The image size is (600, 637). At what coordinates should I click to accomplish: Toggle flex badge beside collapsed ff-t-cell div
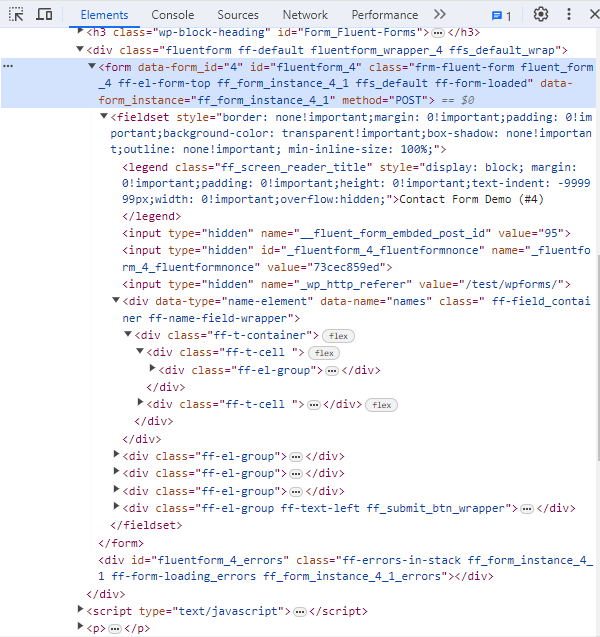[x=380, y=404]
